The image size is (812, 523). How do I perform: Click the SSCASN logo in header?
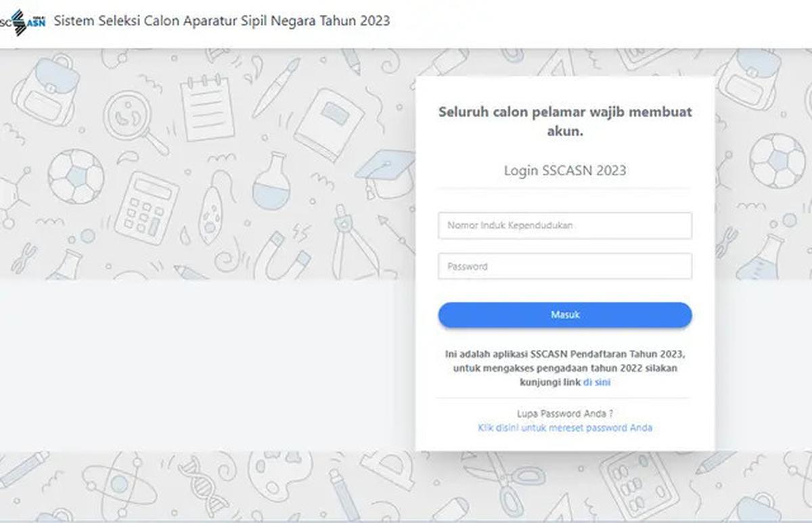(x=23, y=22)
